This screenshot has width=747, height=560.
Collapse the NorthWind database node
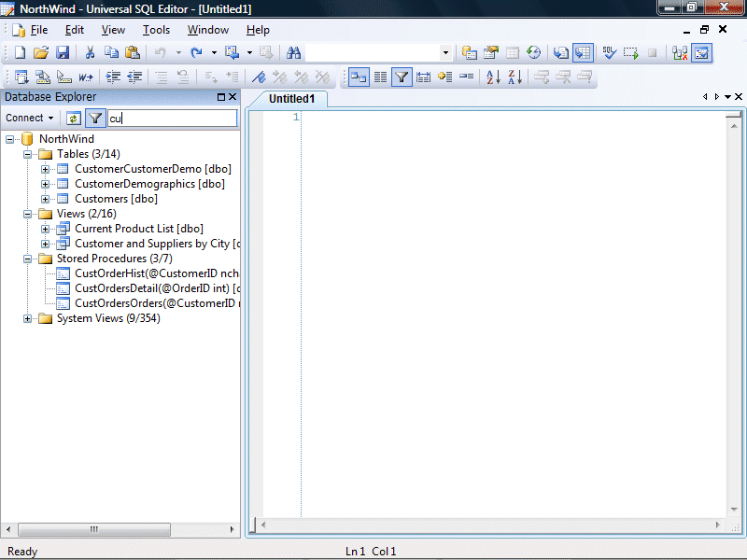coord(9,139)
